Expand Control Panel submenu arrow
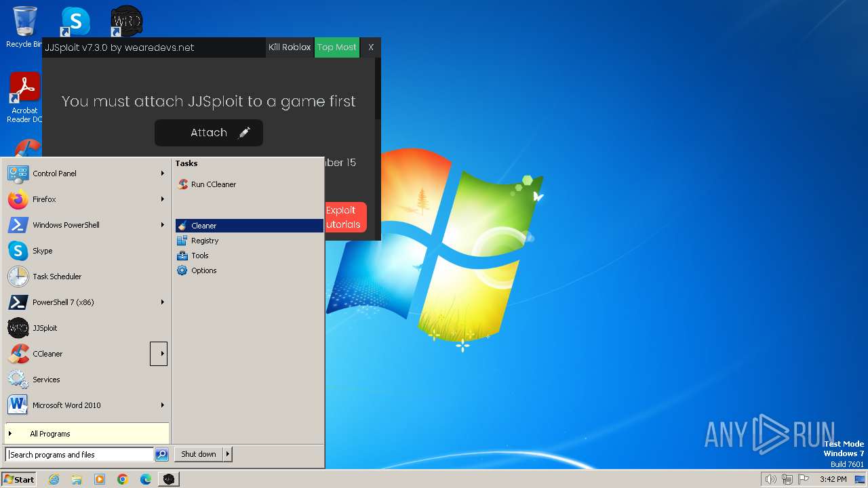The width and height of the screenshot is (868, 488). click(162, 174)
